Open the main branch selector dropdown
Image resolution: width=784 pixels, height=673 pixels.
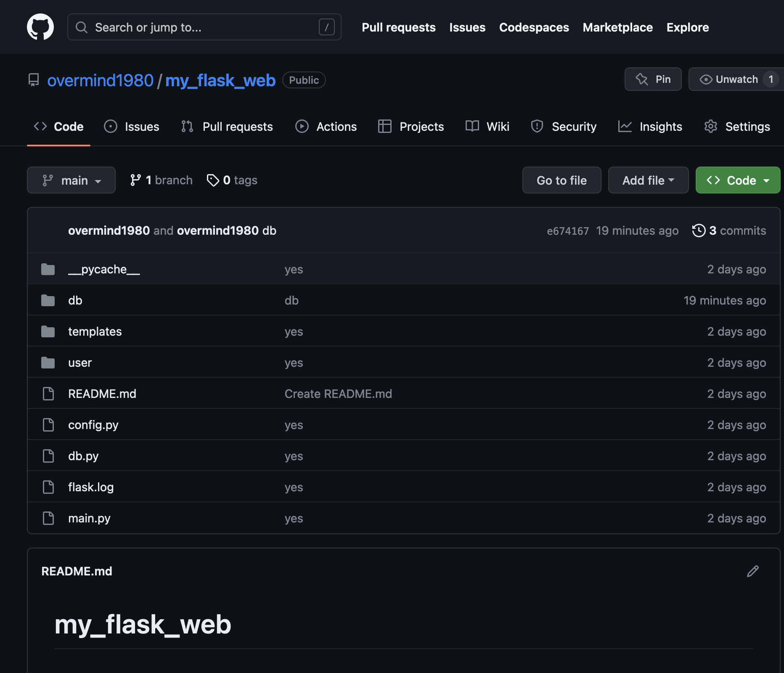(71, 180)
